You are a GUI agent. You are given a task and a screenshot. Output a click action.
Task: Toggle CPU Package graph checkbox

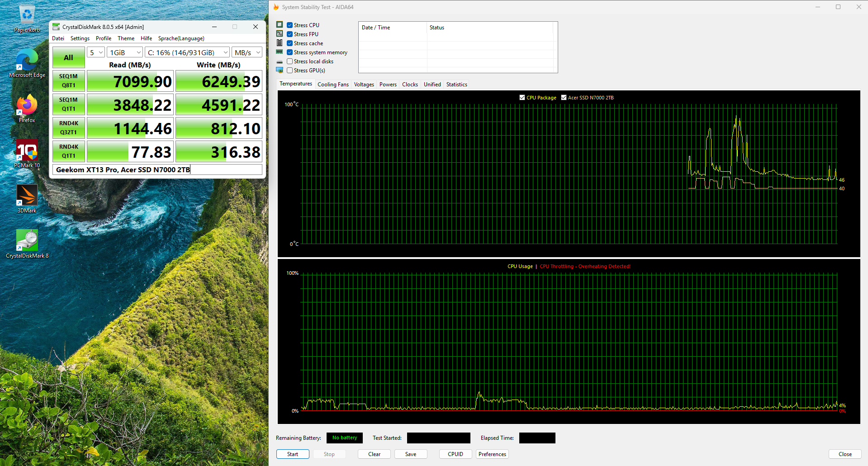pyautogui.click(x=522, y=98)
